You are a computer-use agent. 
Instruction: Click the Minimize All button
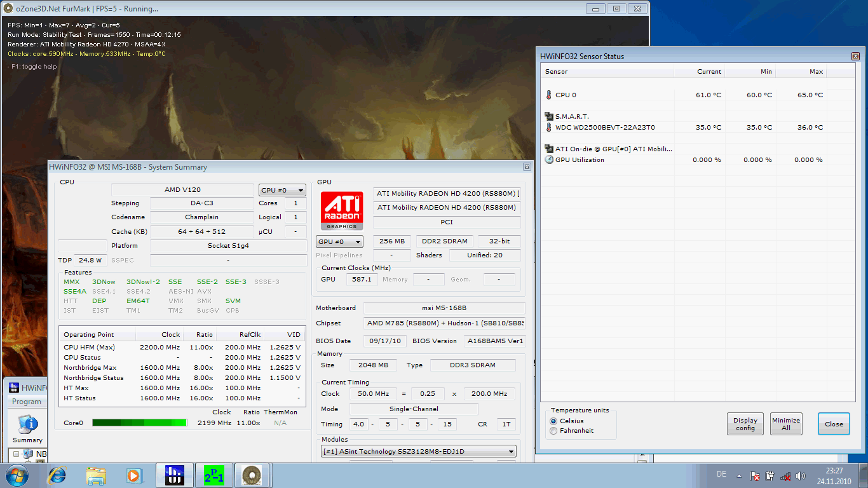786,424
